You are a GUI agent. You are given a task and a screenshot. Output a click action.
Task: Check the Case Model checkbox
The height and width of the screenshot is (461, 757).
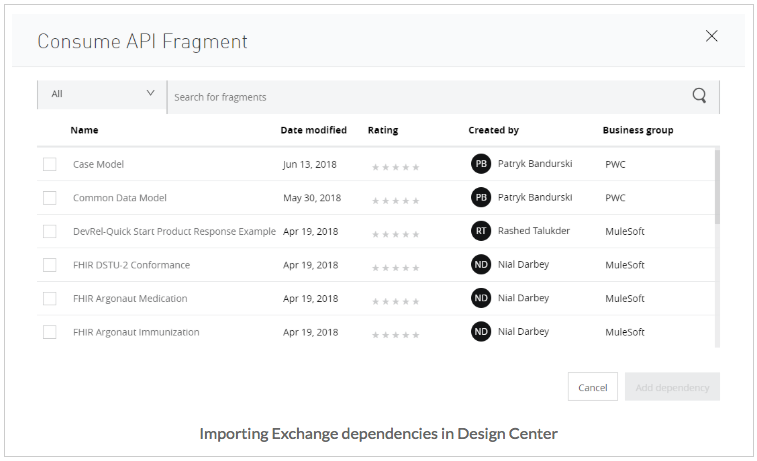click(x=50, y=164)
